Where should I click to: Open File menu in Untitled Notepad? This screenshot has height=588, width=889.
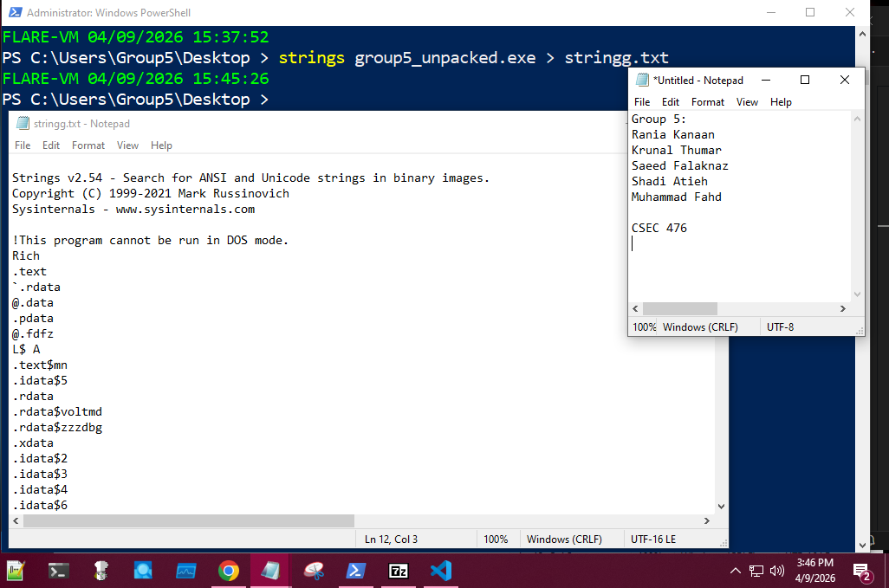pos(642,102)
